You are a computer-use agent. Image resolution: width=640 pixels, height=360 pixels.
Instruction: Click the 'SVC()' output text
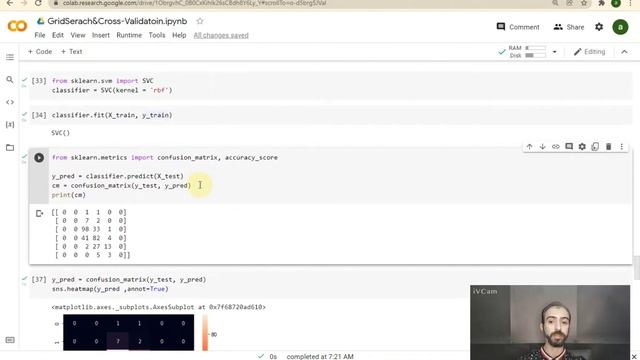60,133
